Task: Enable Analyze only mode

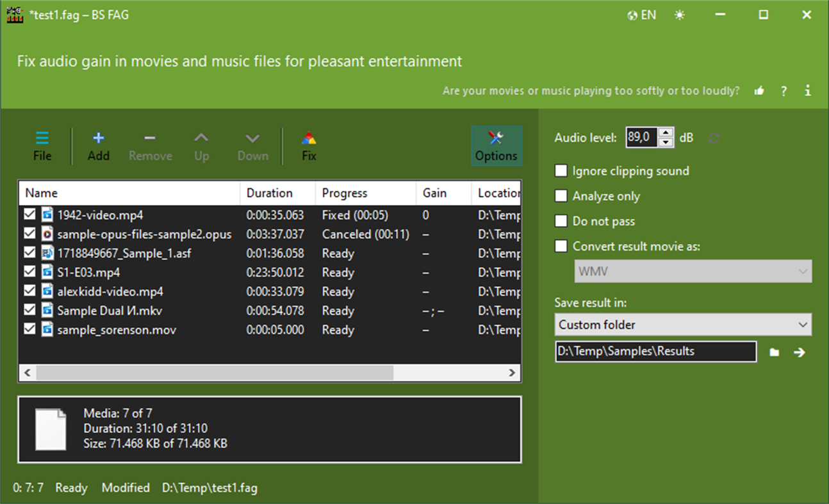Action: pyautogui.click(x=561, y=196)
